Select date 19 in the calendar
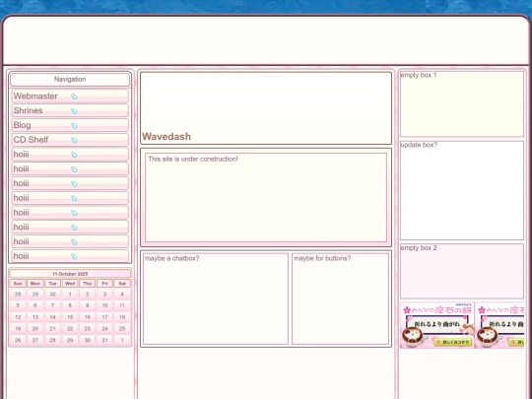The height and width of the screenshot is (399, 532). point(18,328)
